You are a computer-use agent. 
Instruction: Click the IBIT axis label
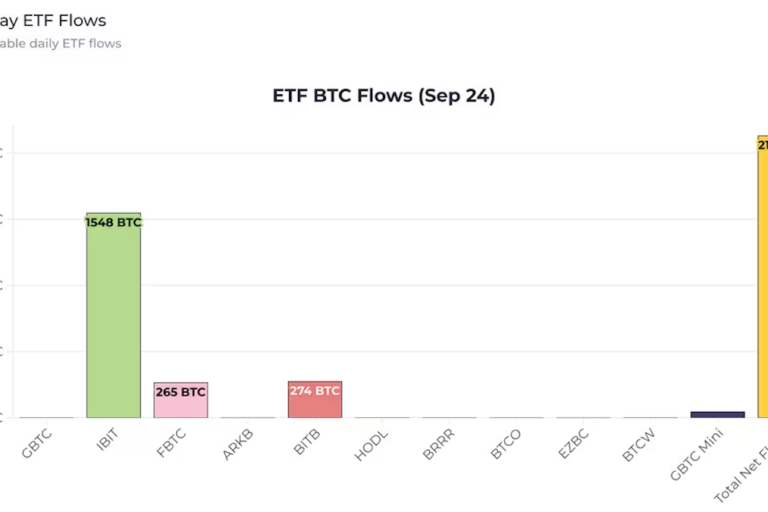pyautogui.click(x=106, y=443)
